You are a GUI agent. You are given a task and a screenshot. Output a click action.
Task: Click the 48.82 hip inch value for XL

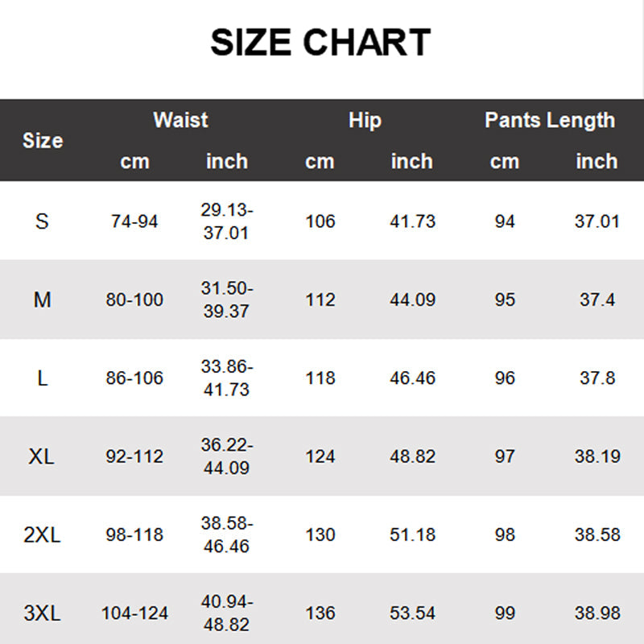point(412,456)
